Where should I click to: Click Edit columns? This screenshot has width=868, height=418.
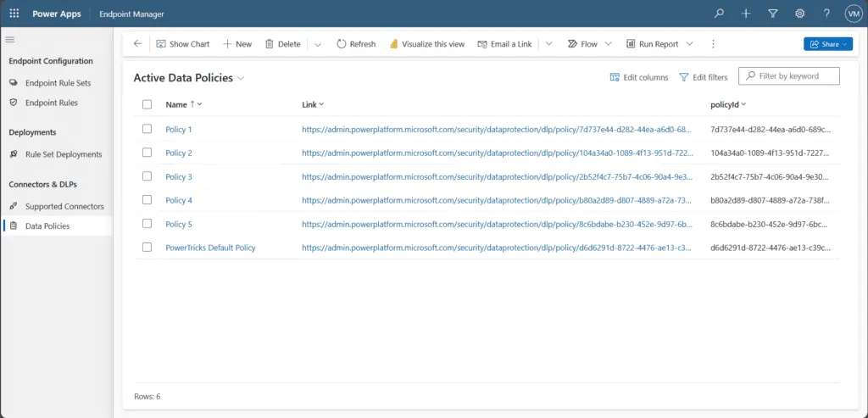pos(639,77)
